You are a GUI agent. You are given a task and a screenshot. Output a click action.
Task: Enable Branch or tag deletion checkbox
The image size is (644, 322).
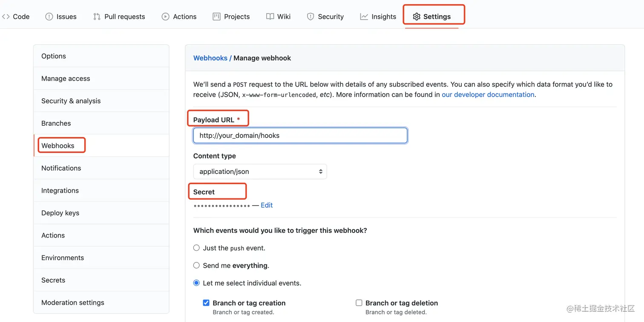point(359,303)
